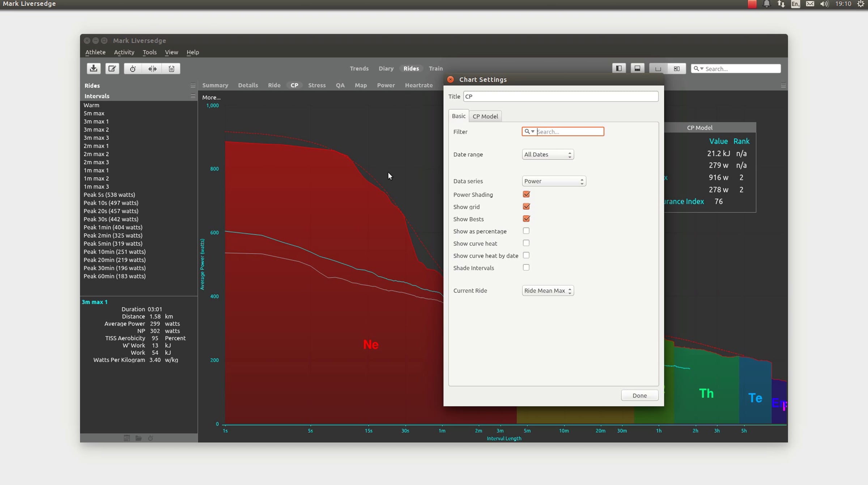The image size is (868, 485).
Task: Click the split activity icon
Action: (x=152, y=68)
